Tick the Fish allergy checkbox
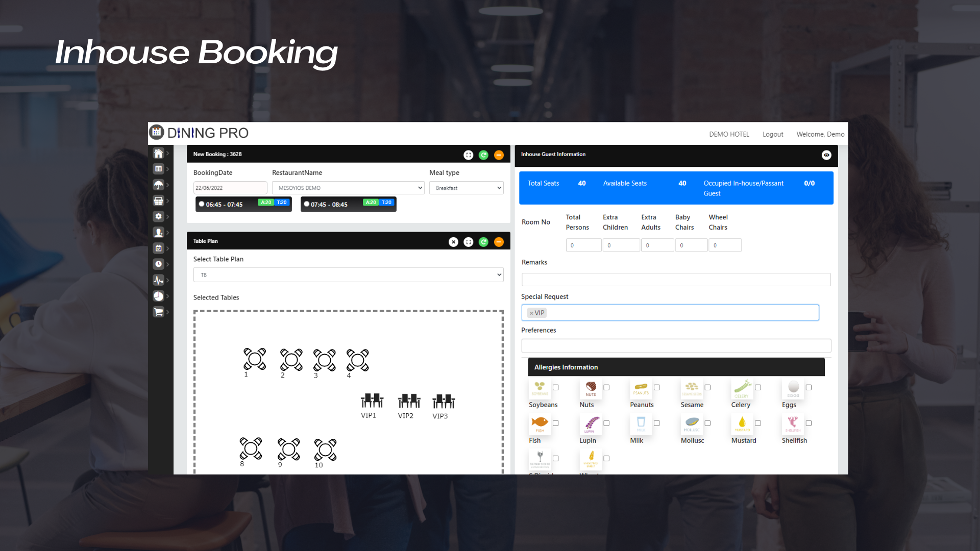The height and width of the screenshot is (551, 980). click(x=556, y=423)
